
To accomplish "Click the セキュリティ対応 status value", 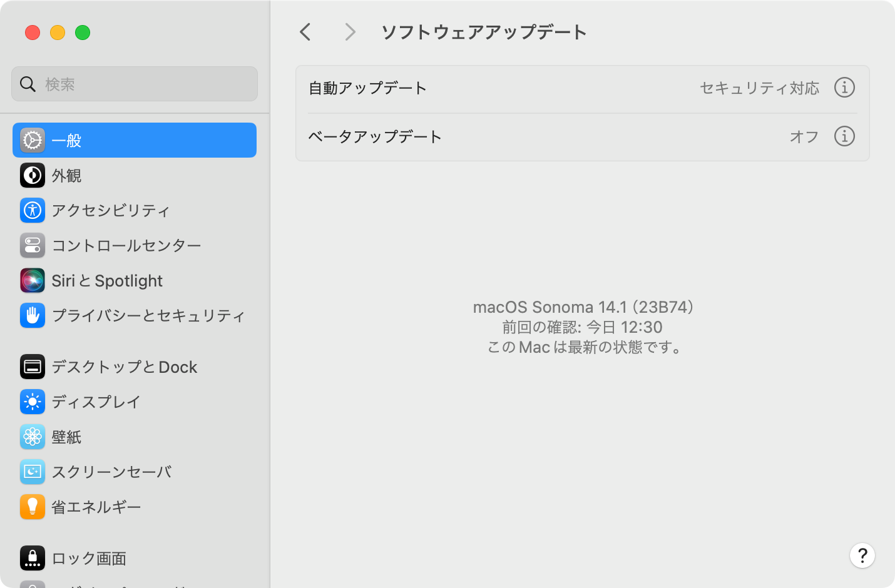I will [x=760, y=88].
